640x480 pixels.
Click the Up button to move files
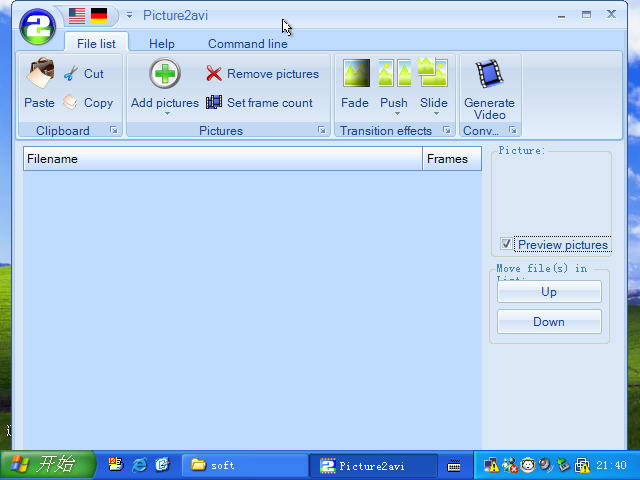click(549, 291)
